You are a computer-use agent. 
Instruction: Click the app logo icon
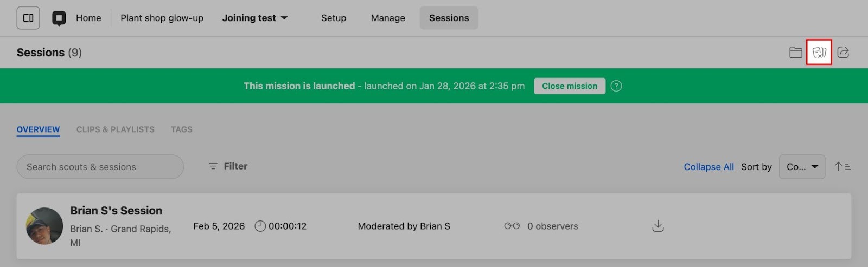click(x=59, y=18)
